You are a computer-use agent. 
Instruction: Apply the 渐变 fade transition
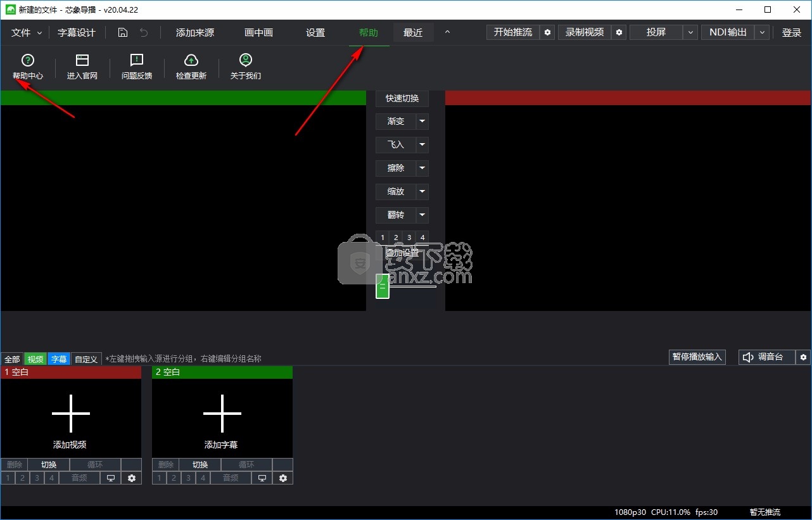click(x=396, y=122)
